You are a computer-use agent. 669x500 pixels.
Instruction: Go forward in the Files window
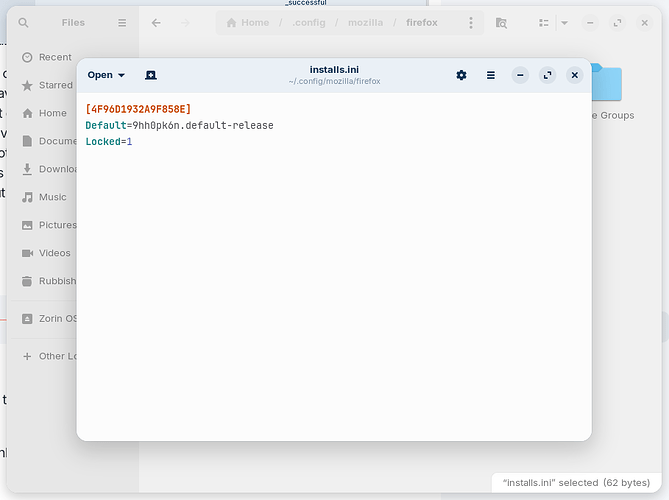click(x=185, y=23)
